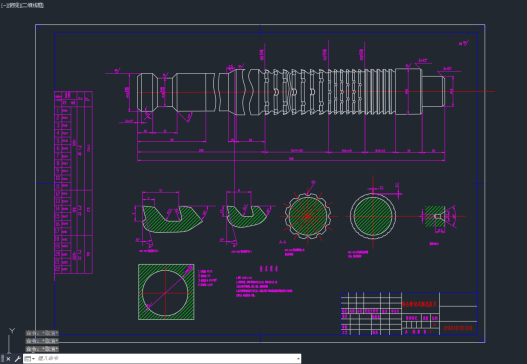Select the red title text in title block
The image size is (527, 364).
419,304
